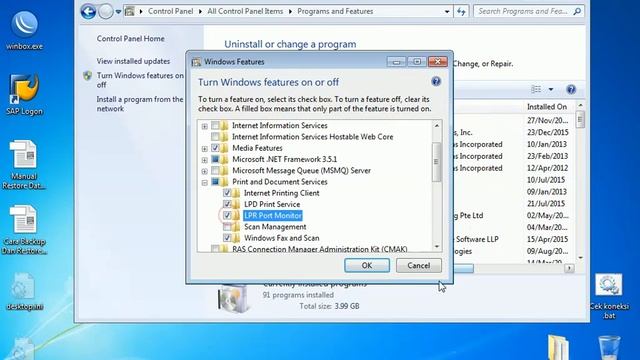Click Installed On column header
The image size is (640, 360).
[x=547, y=107]
